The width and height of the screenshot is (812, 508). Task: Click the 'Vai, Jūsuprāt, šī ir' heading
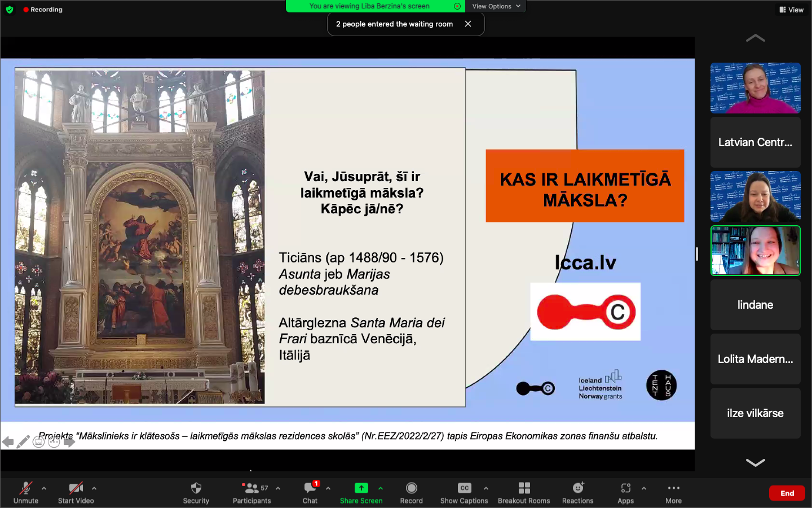coord(362,177)
